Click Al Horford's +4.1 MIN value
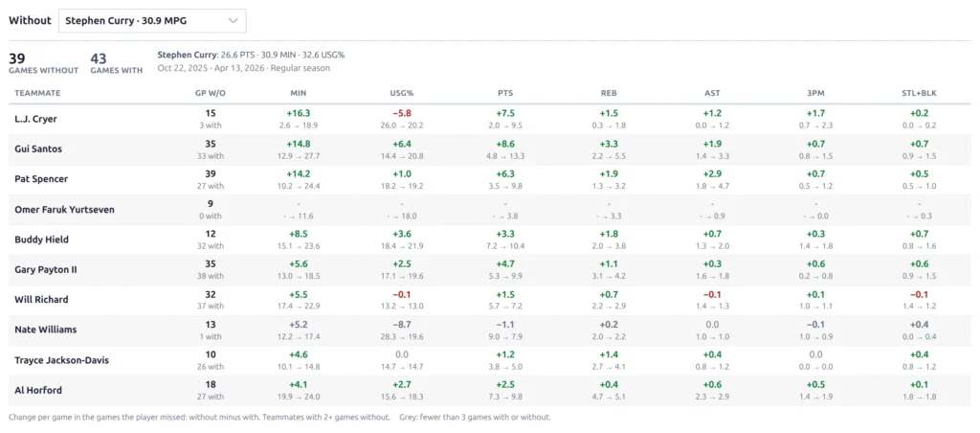980x433 pixels. (x=299, y=384)
